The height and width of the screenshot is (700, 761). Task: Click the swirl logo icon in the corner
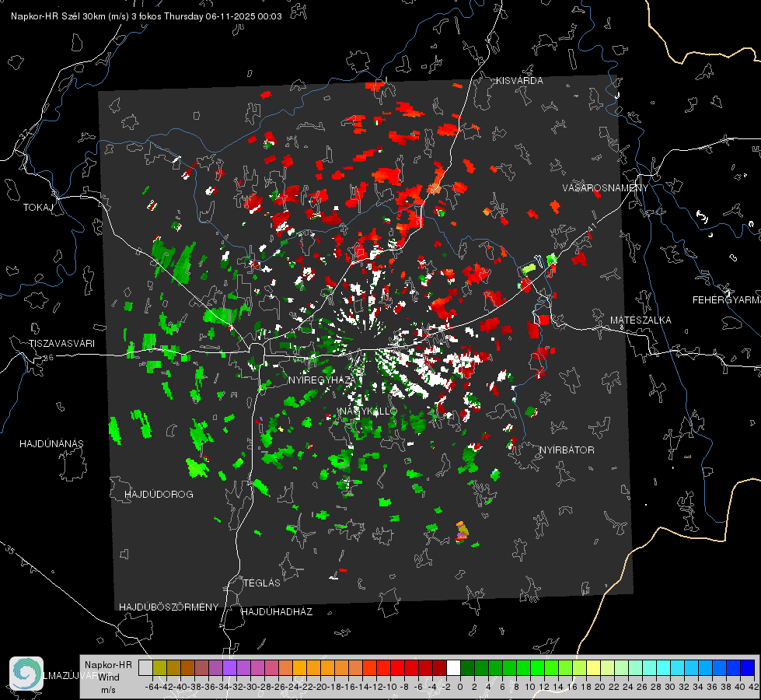tap(26, 673)
